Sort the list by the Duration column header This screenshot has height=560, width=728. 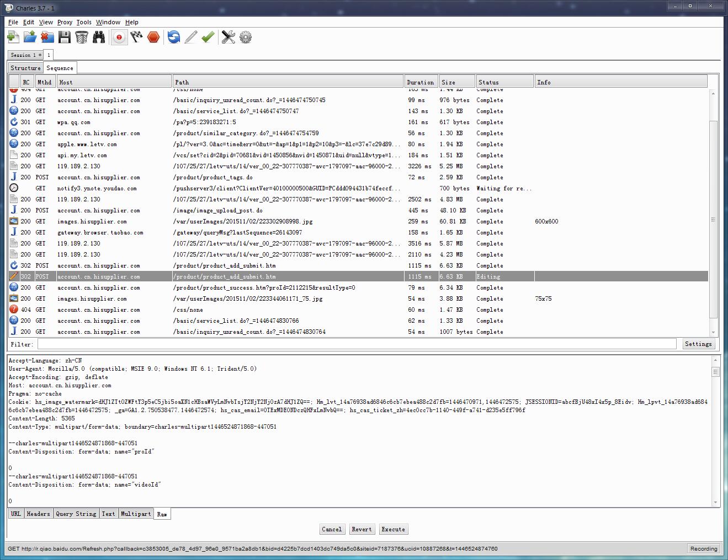click(x=421, y=82)
